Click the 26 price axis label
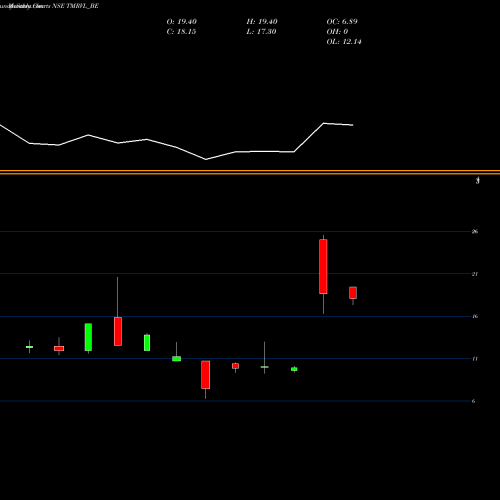This screenshot has height=500, width=500. (x=475, y=231)
